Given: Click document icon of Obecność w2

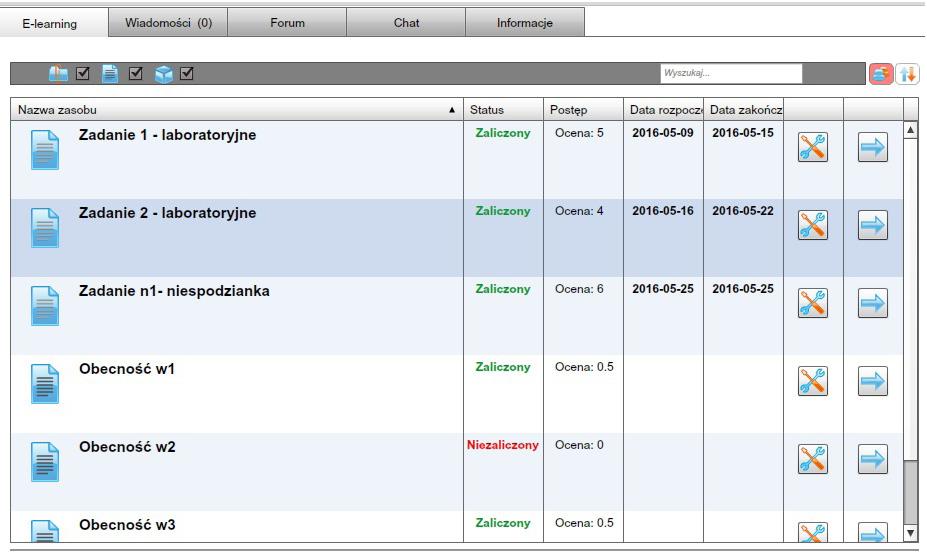Looking at the screenshot, I should [45, 462].
